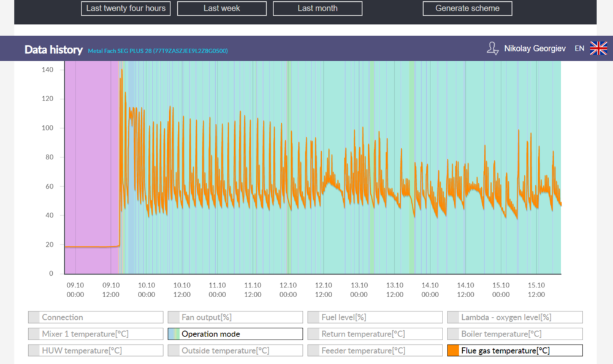Viewport: 613px width, 364px height.
Task: Open Nikolay Georgiev user menu
Action: [x=534, y=48]
